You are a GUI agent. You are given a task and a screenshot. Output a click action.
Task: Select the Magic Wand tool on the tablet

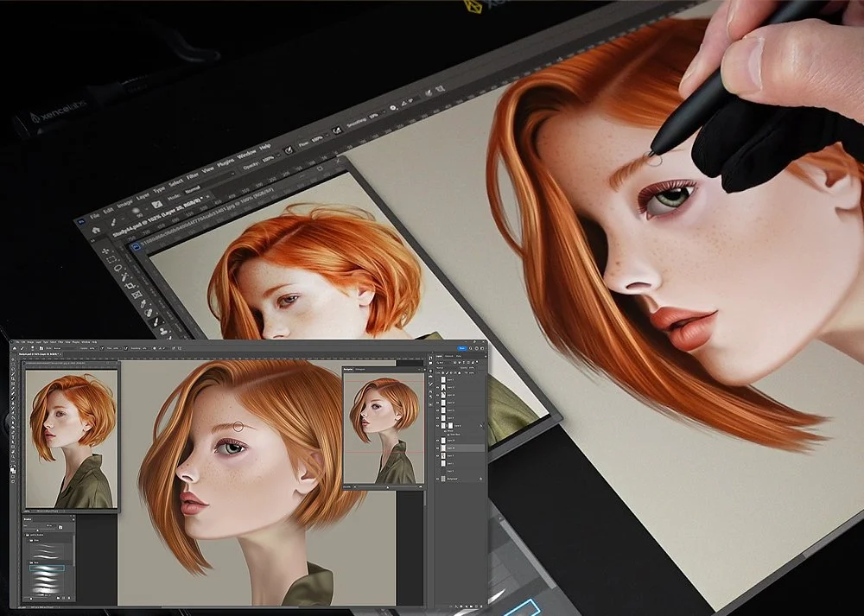[x=124, y=276]
